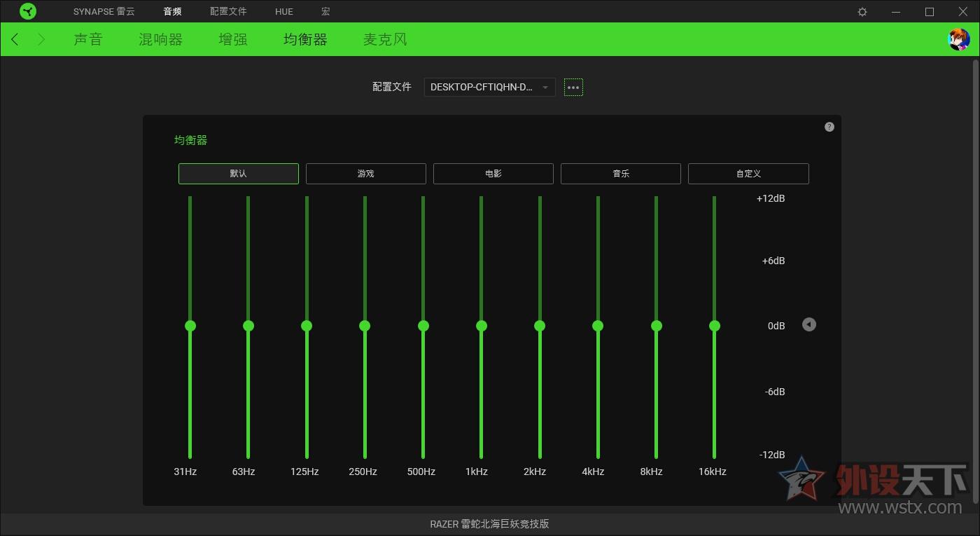This screenshot has width=980, height=536.
Task: Go forward with the right arrow
Action: point(41,39)
